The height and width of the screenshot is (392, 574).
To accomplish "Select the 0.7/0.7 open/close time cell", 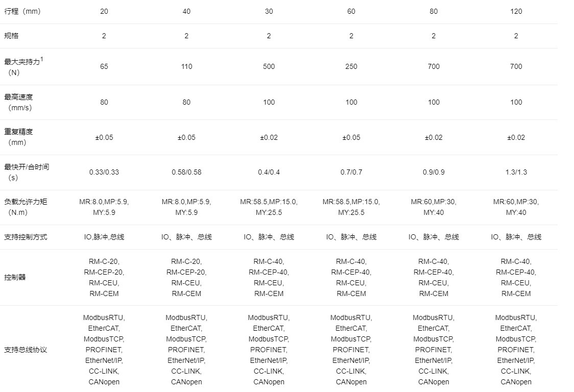I will pyautogui.click(x=351, y=172).
